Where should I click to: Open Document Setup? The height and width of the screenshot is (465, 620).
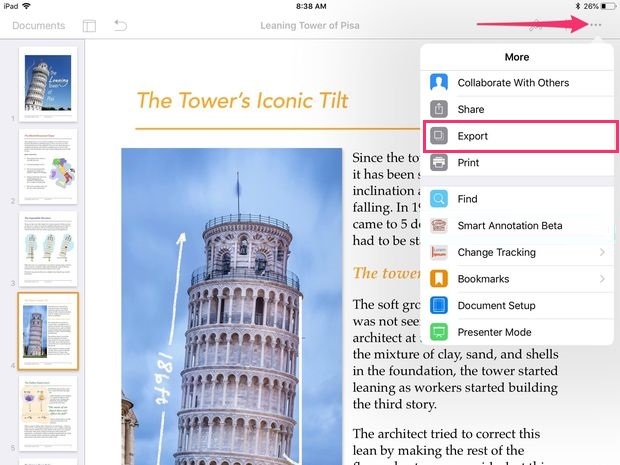point(517,306)
